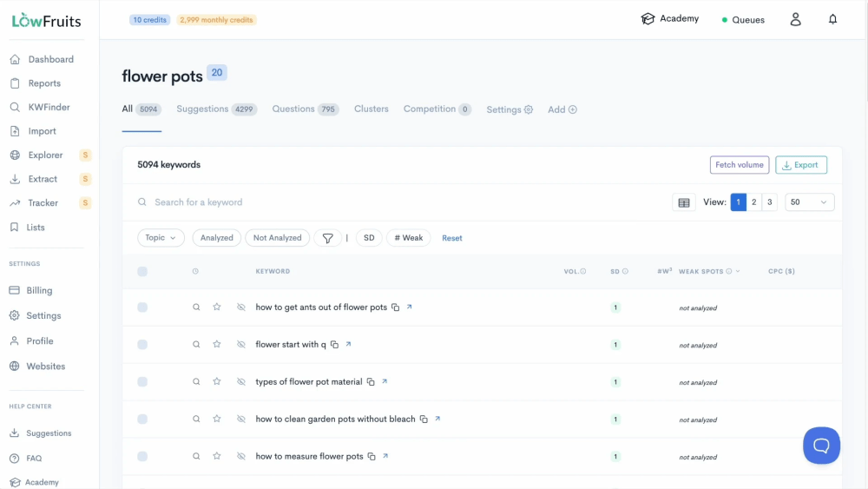Open the Clusters tab
Screen dimensions: 868x489
tap(371, 109)
